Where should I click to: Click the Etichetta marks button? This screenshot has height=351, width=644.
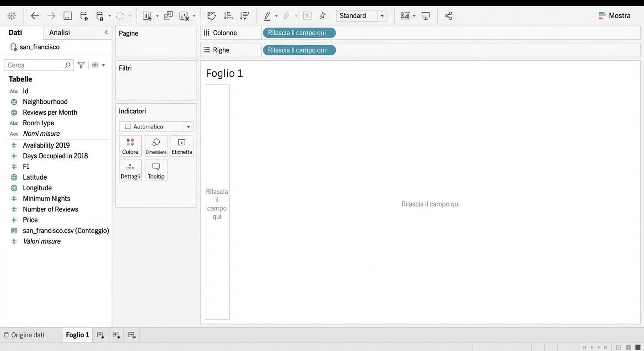(182, 146)
